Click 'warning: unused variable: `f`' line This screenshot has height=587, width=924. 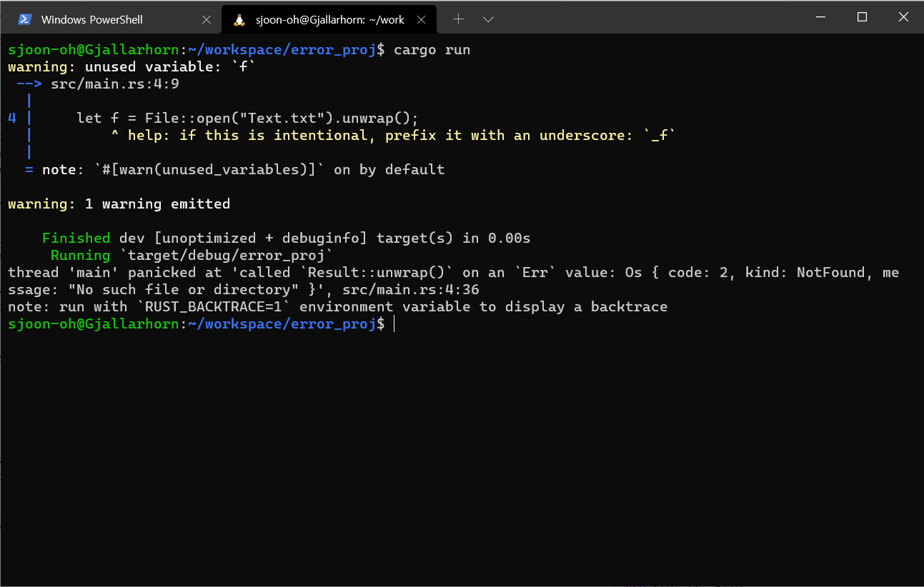point(131,67)
